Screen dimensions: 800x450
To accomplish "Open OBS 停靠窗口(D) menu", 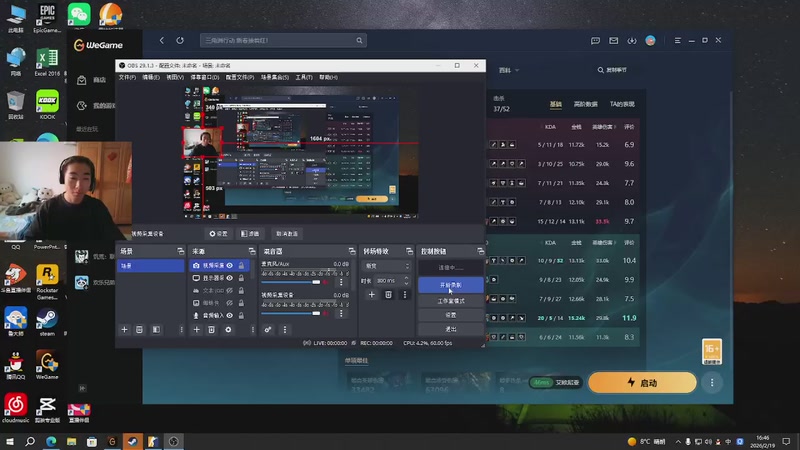I will (x=205, y=77).
